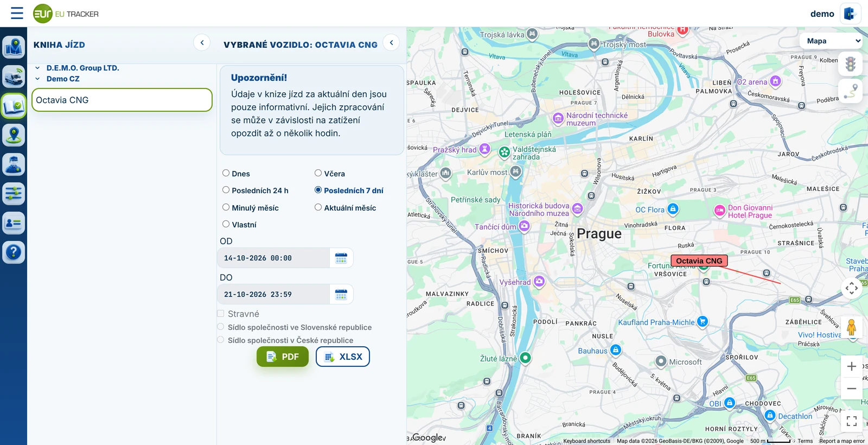Click the Street View pegman
The width and height of the screenshot is (868, 445).
click(852, 327)
